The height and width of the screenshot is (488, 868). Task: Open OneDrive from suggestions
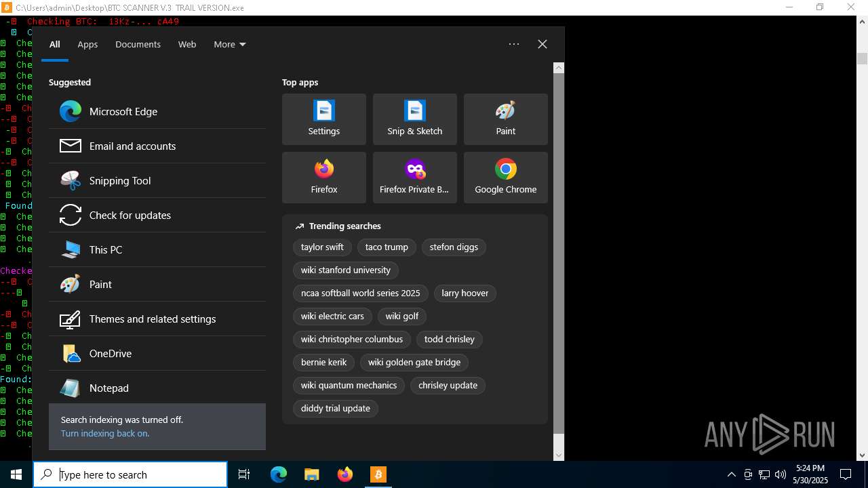click(157, 354)
